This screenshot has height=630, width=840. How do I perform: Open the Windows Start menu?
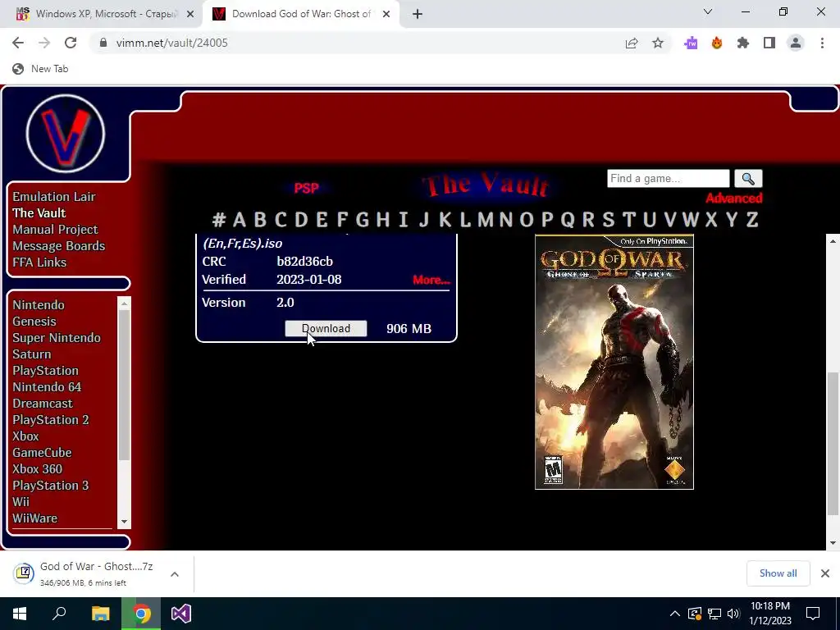click(x=20, y=614)
